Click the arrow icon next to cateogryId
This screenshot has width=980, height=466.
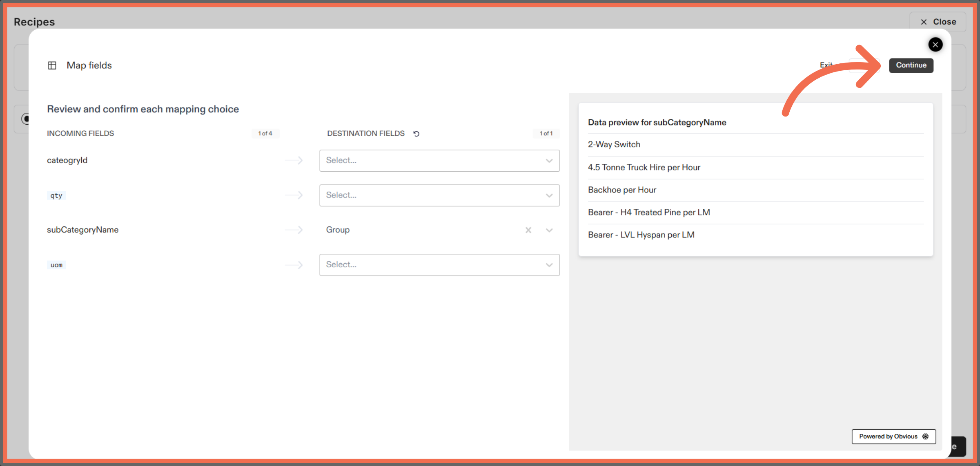pos(294,161)
